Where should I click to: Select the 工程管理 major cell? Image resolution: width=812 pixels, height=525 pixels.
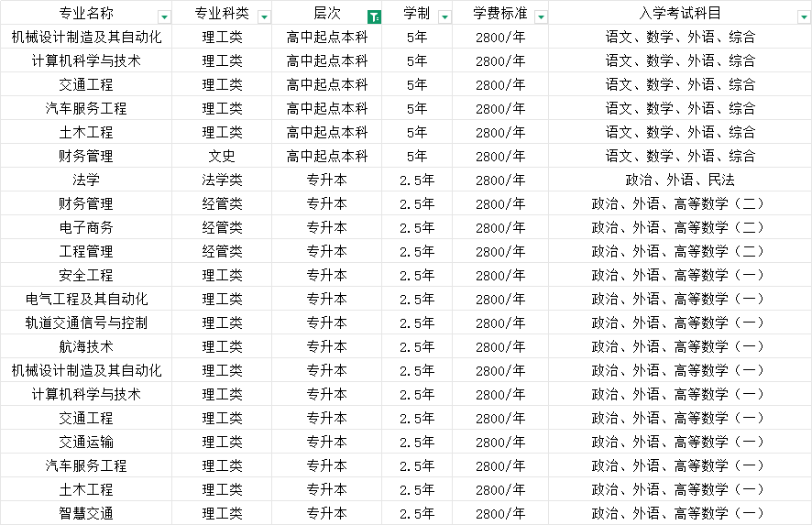pos(86,251)
